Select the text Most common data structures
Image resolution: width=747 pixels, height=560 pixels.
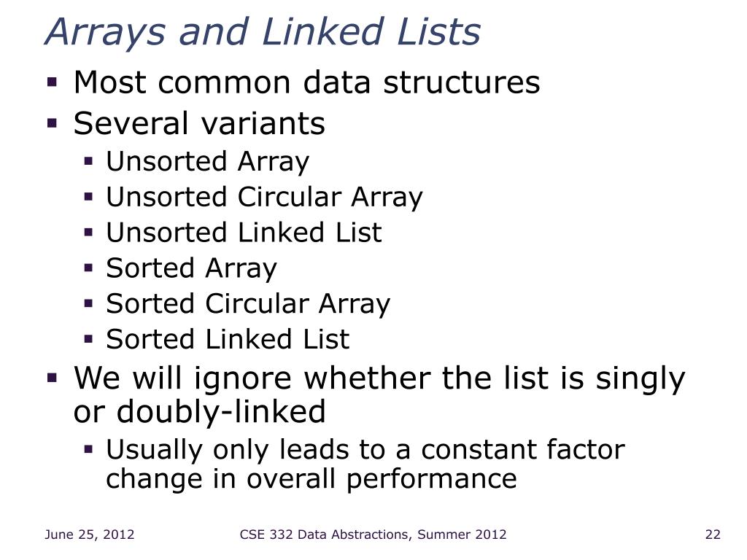[x=307, y=82]
